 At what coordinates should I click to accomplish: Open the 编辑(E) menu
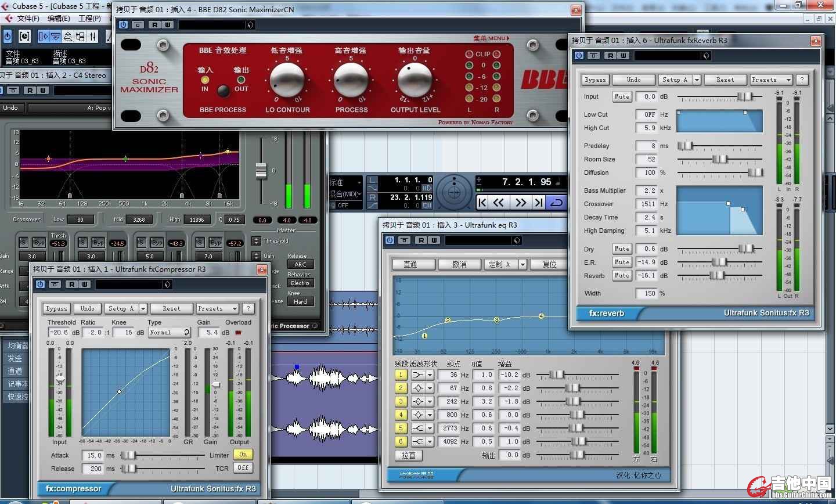[x=58, y=18]
